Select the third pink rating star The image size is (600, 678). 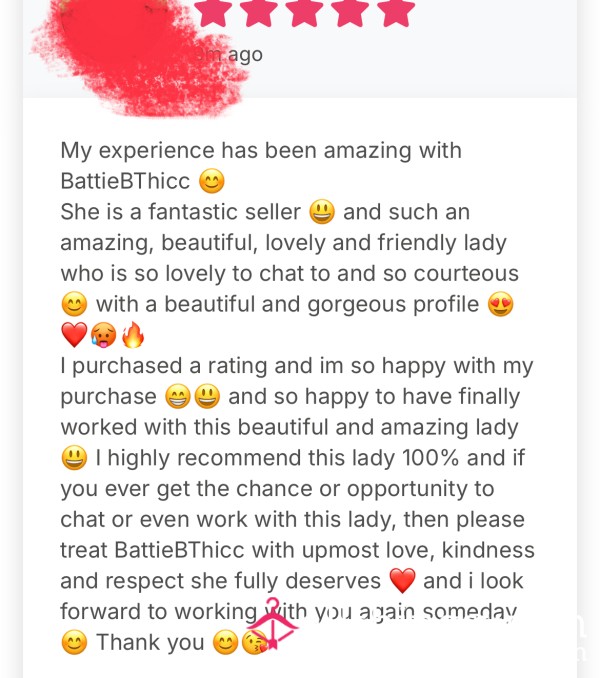click(x=304, y=12)
